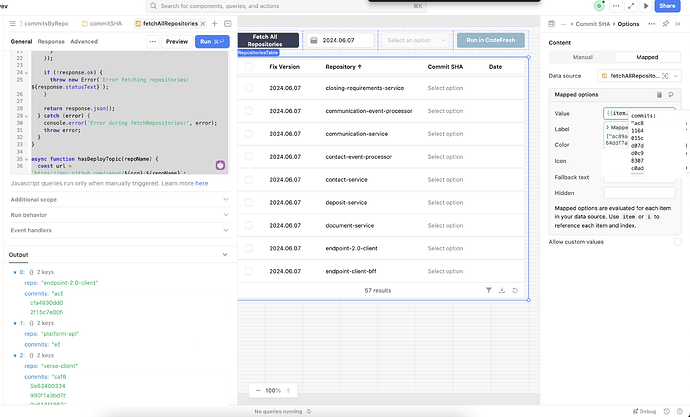Click the Fetch All Repositories button
The width and height of the screenshot is (690, 417).
click(268, 40)
